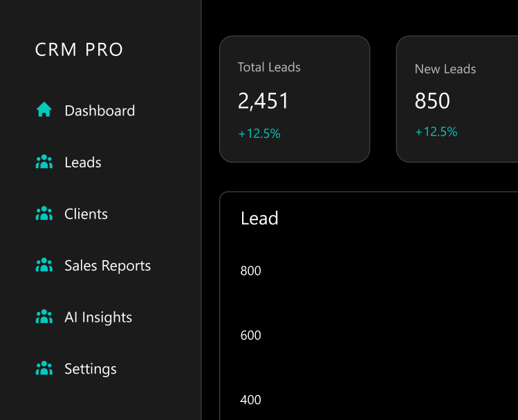Image resolution: width=518 pixels, height=420 pixels.
Task: Click the Clients people icon
Action: (x=44, y=214)
